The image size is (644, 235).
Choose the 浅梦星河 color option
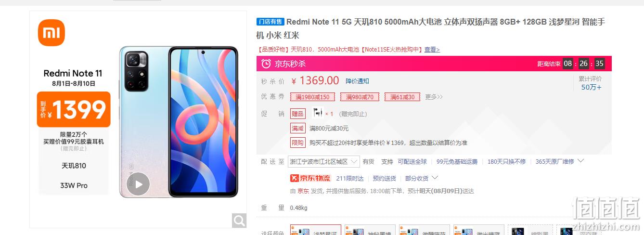[315, 230]
